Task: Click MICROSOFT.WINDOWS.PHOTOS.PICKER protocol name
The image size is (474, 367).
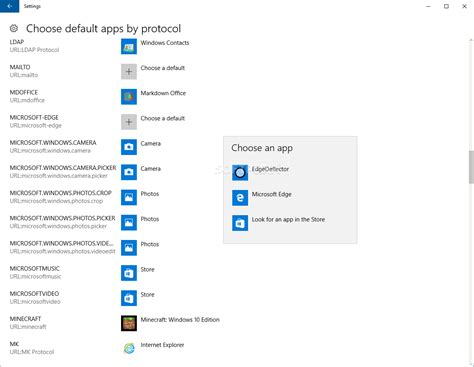Action: click(62, 218)
